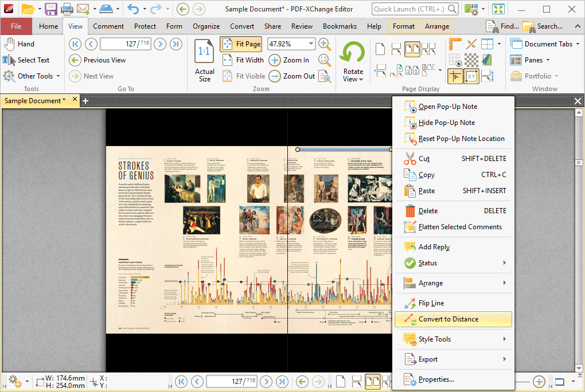Click the Zoom In button
This screenshot has width=585, height=392.
[290, 60]
